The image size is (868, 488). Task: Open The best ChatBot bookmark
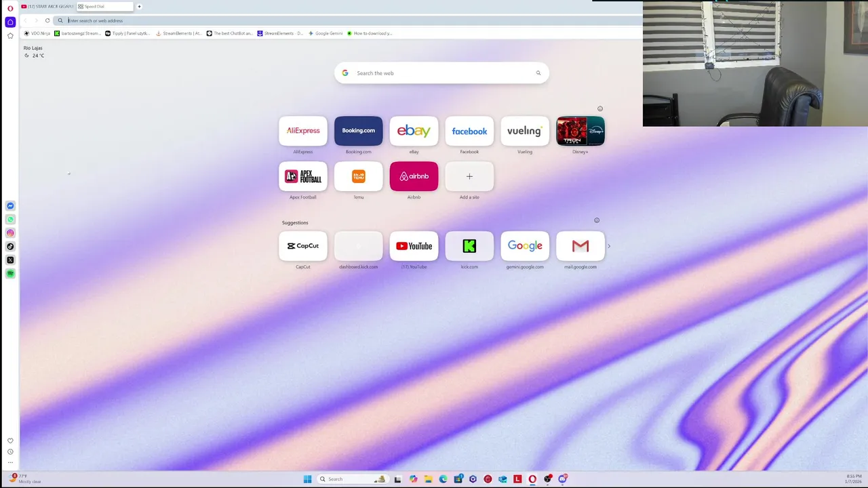click(230, 33)
